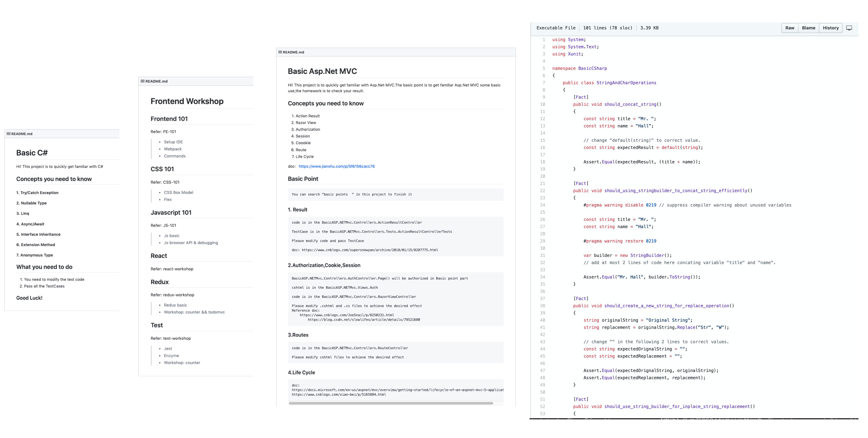Open the desktop display icon beside History
This screenshot has width=868, height=438.
tap(849, 28)
